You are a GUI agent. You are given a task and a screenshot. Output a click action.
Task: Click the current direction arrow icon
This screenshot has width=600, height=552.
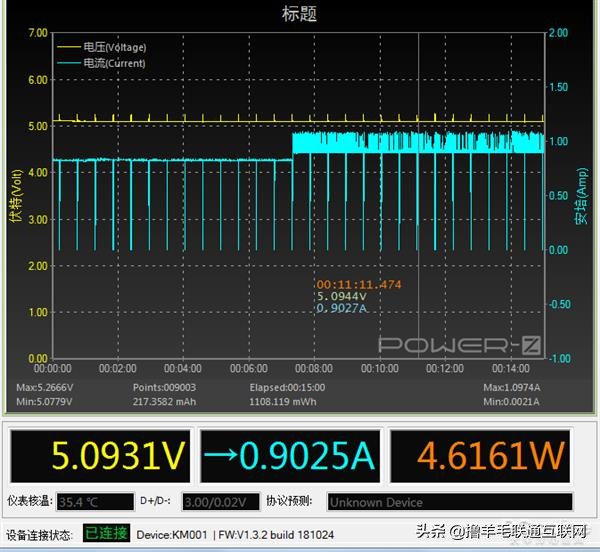tap(220, 454)
